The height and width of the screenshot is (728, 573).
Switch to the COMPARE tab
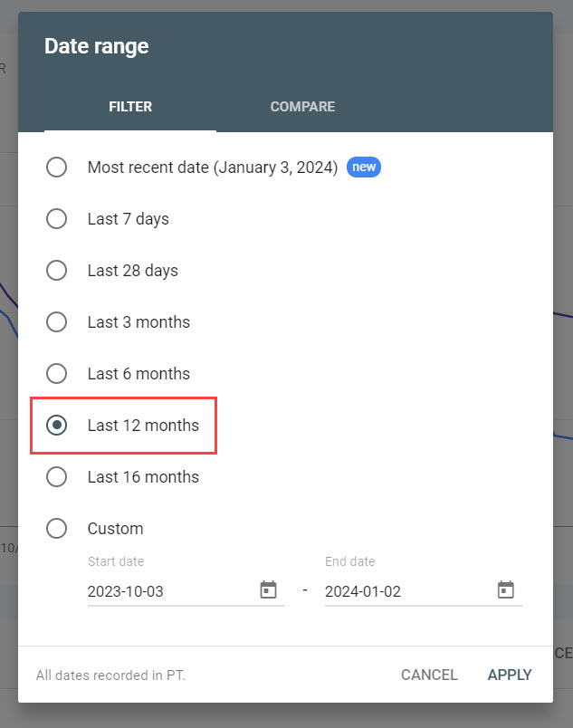point(302,106)
